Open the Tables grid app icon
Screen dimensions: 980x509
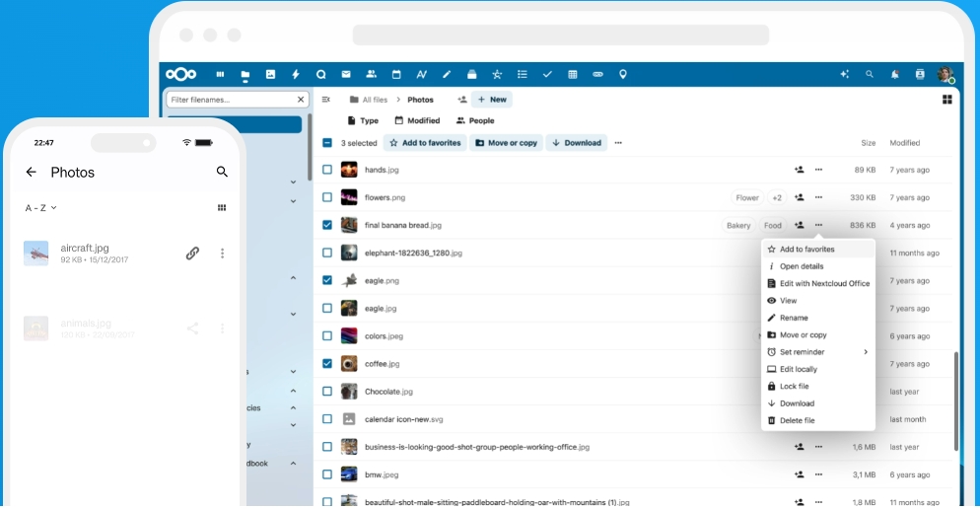click(573, 74)
